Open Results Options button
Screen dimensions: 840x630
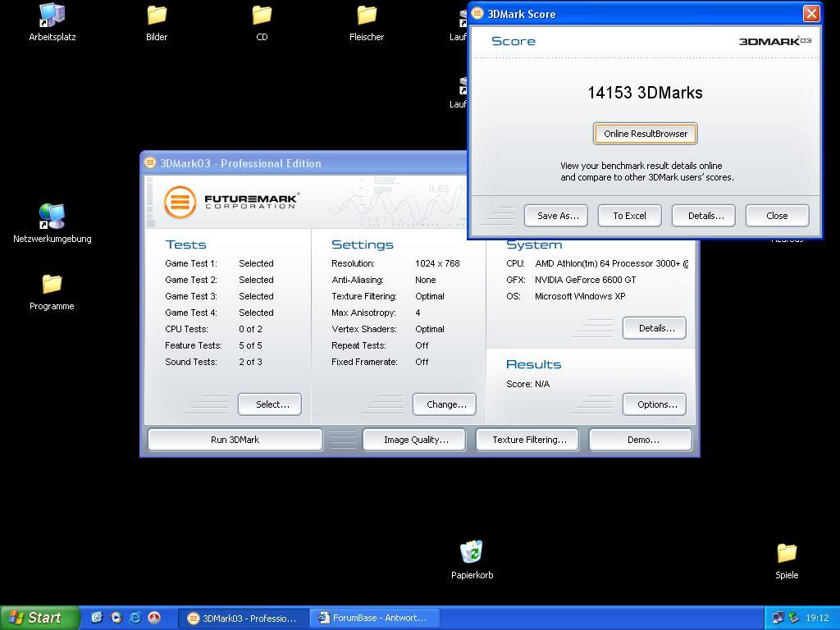coord(654,404)
